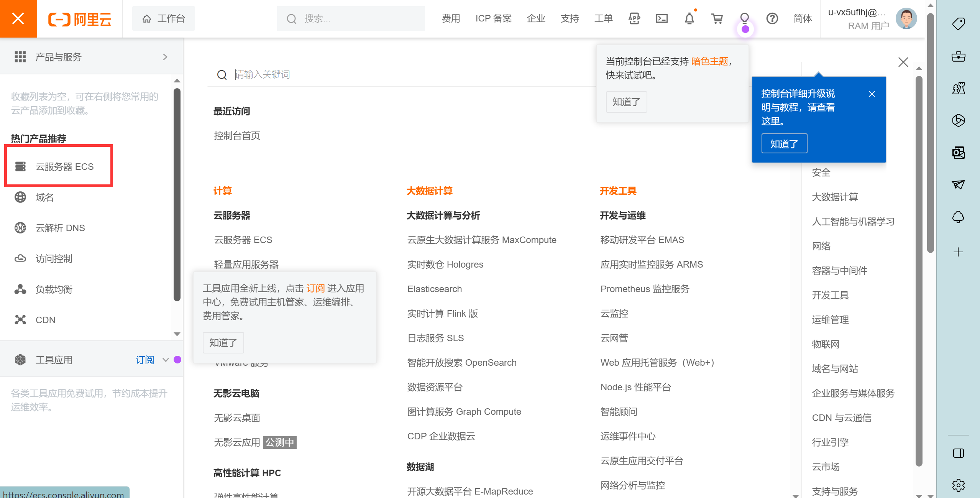Screen dimensions: 980x498
Task: Jump to 物联网 category
Action: coord(826,344)
